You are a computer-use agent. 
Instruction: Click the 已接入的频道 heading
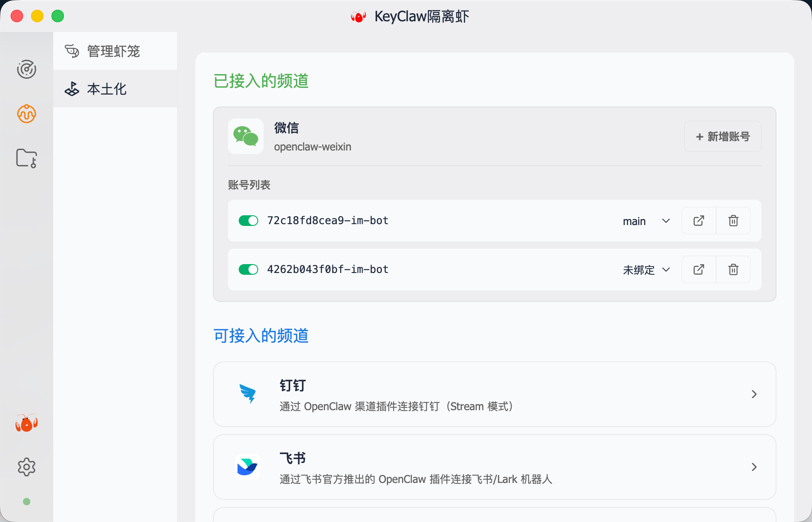(x=261, y=81)
